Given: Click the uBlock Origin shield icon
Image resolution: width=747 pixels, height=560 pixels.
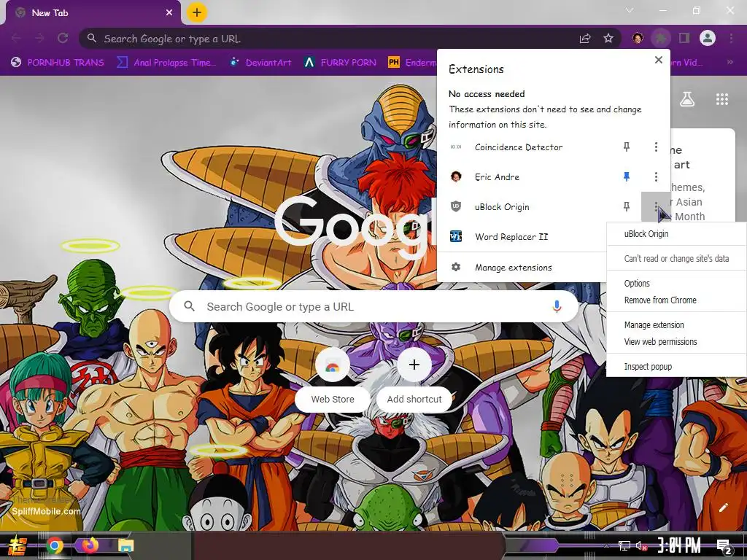Looking at the screenshot, I should click(456, 206).
